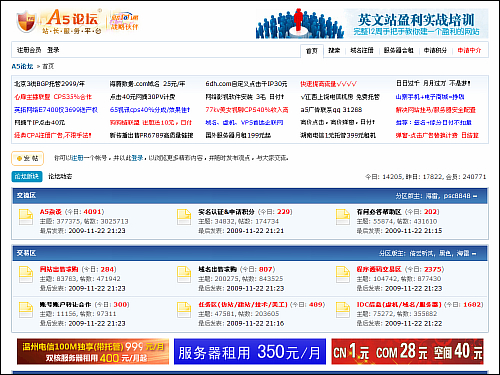Open the partner logo beside A5论坛 logo
Viewport: 500px width, 375px height.
pyautogui.click(x=124, y=21)
